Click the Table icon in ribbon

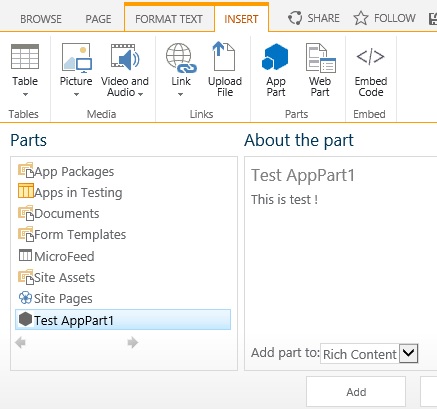tap(25, 57)
